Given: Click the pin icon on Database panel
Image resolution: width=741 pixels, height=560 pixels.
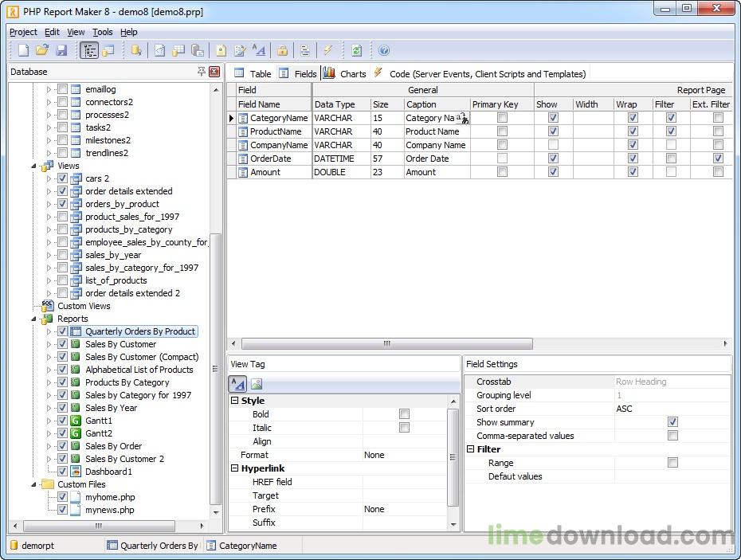Looking at the screenshot, I should [202, 72].
